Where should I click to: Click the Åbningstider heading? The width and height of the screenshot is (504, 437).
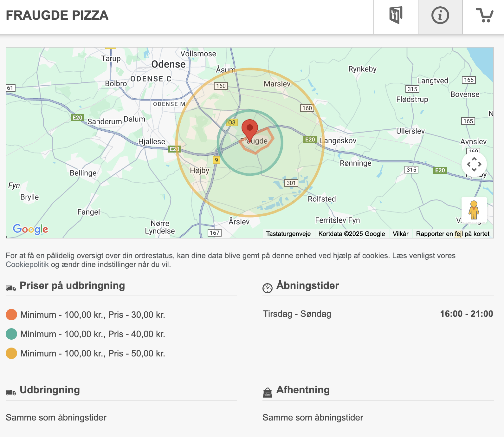tap(307, 285)
